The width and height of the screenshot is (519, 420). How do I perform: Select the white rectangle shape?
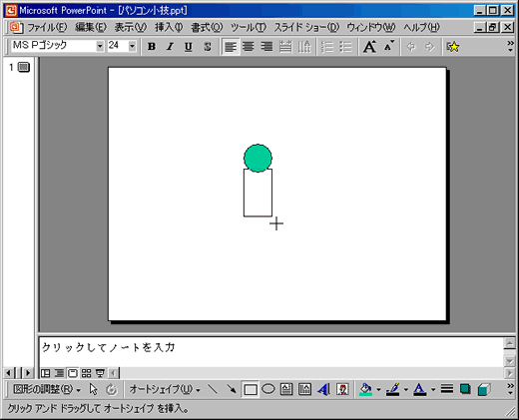click(x=258, y=193)
